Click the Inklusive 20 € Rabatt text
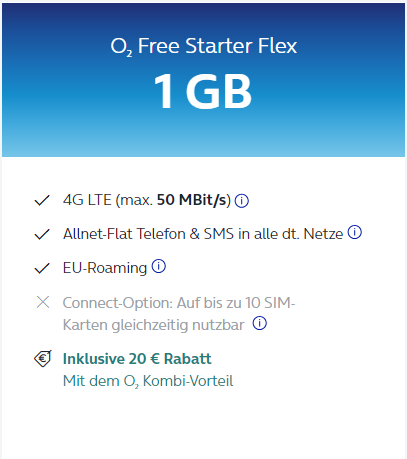The image size is (407, 459). click(137, 359)
